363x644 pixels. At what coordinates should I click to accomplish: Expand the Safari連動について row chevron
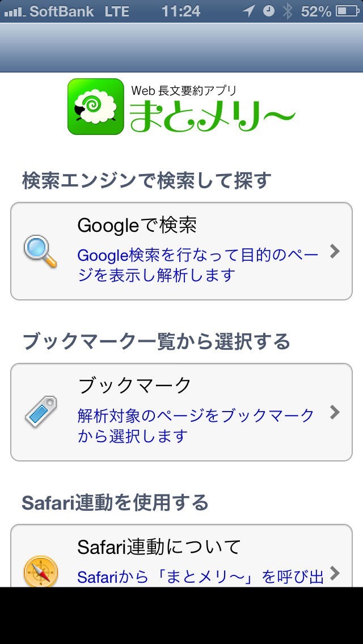click(335, 573)
